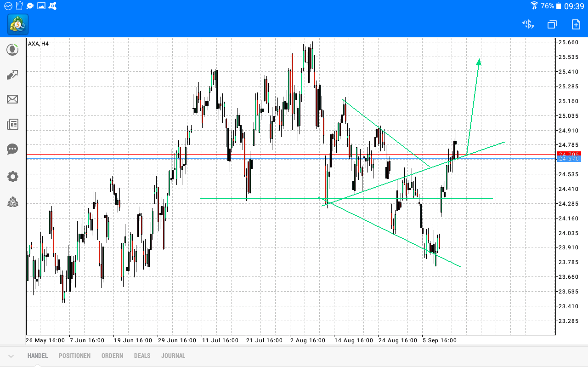Expand the bottom trade panel chevron
Image resolution: width=588 pixels, height=368 pixels.
tap(10, 355)
